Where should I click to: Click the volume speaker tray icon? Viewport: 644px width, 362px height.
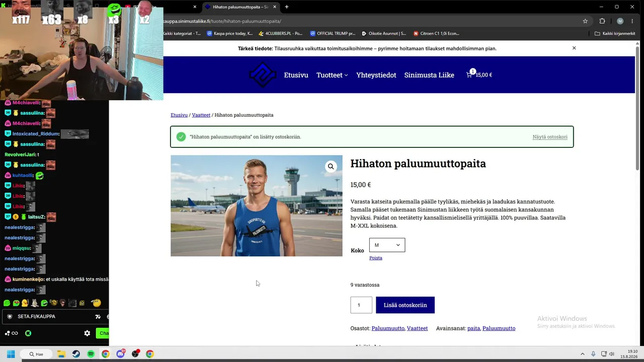(x=612, y=354)
